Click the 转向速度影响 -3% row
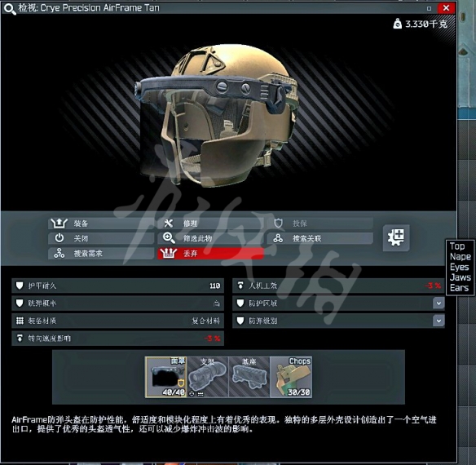Image resolution: width=476 pixels, height=465 pixels. [118, 339]
